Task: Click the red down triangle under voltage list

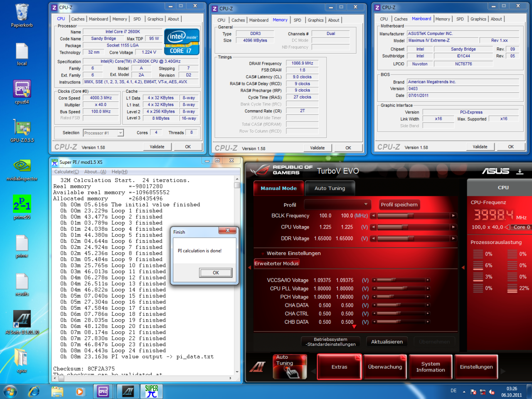Action: coord(354,327)
